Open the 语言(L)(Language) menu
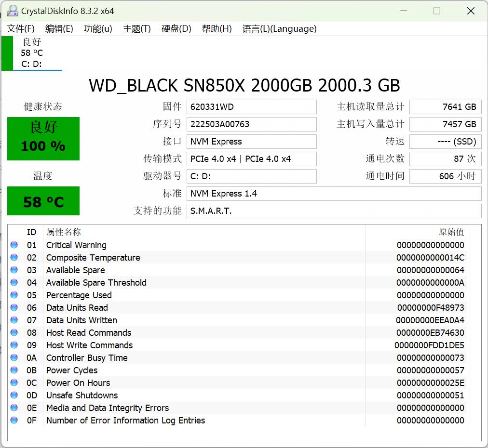This screenshot has width=488, height=448. [277, 29]
